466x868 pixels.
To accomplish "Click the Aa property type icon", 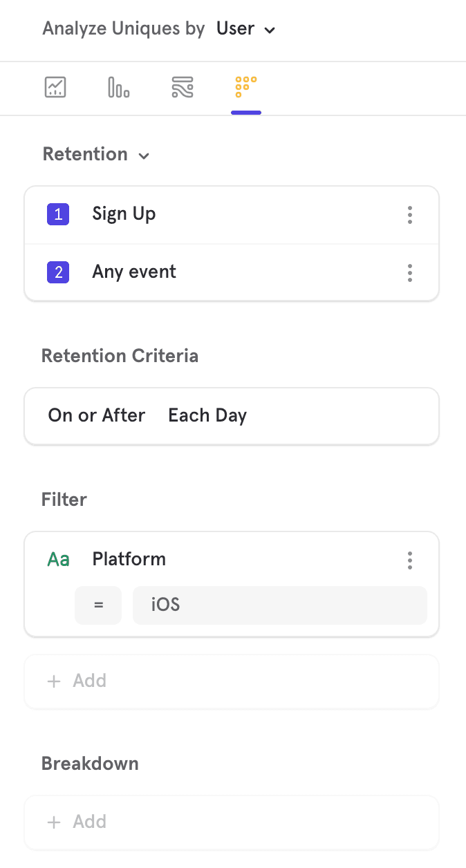I will [x=59, y=560].
